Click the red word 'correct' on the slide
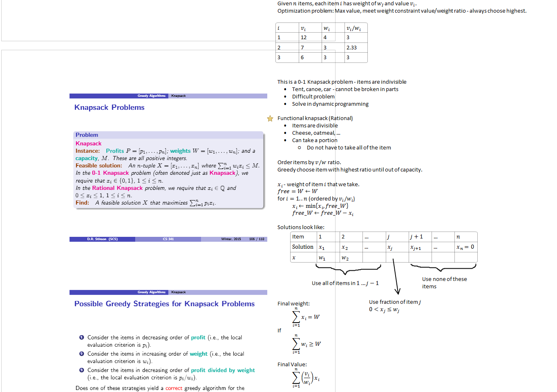 coord(174,388)
